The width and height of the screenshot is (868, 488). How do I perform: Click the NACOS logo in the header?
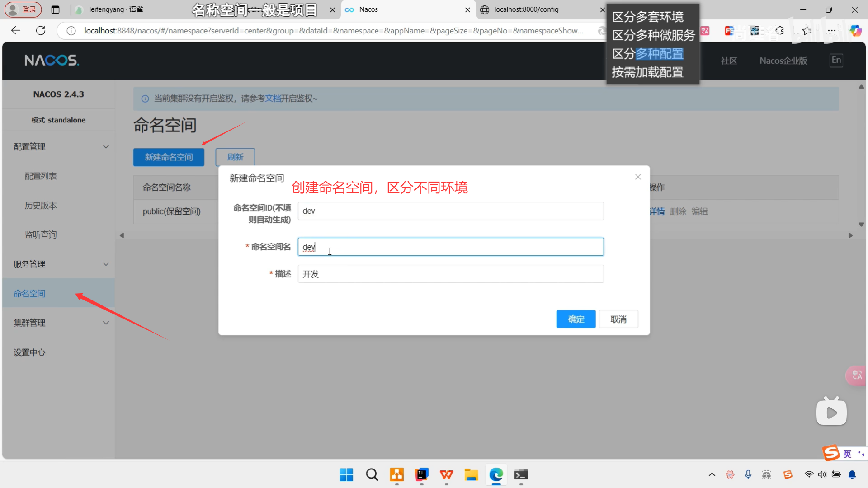tap(51, 60)
